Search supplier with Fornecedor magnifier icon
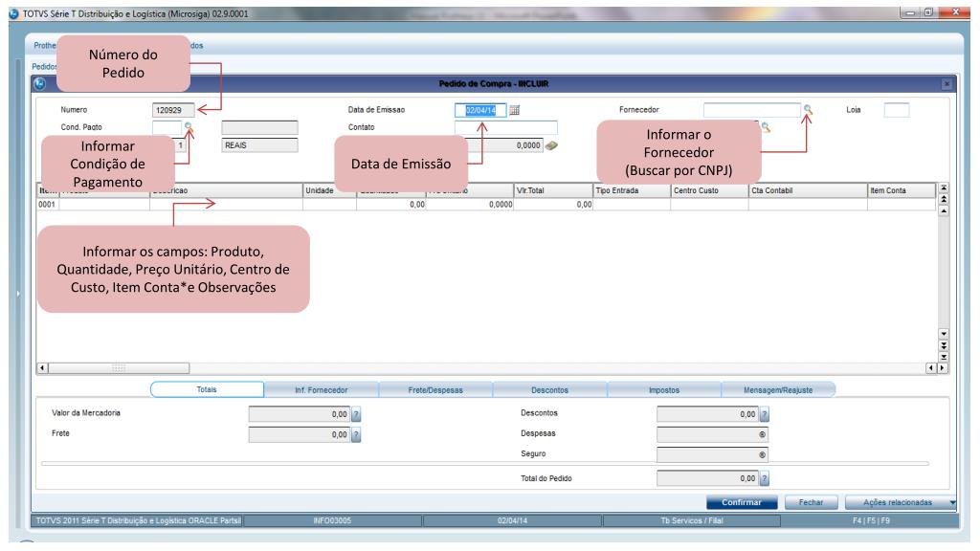Screen dimensions: 980x551 click(808, 109)
